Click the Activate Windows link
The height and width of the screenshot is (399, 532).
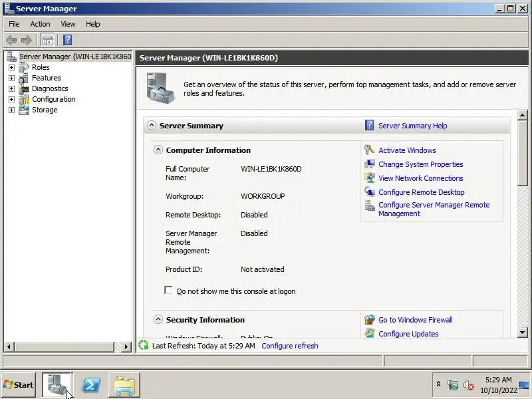click(407, 150)
